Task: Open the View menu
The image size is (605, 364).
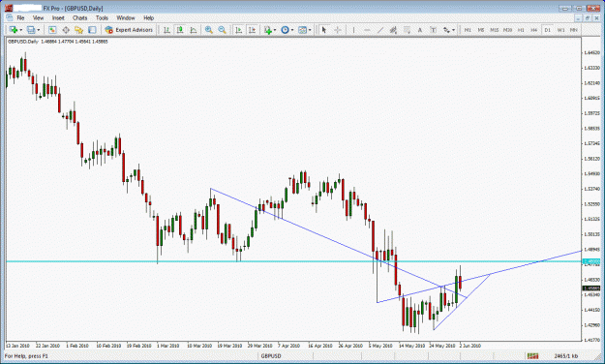Action: pos(38,17)
